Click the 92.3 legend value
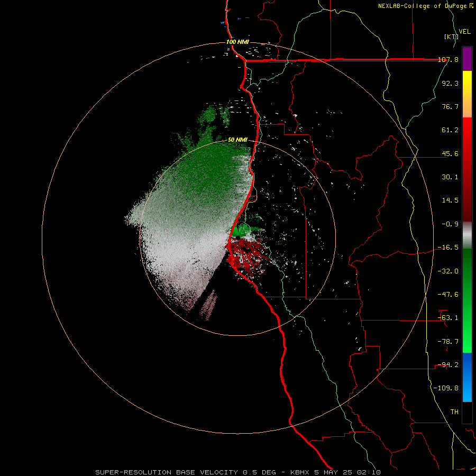Viewport: 476px width, 476px height. click(450, 83)
